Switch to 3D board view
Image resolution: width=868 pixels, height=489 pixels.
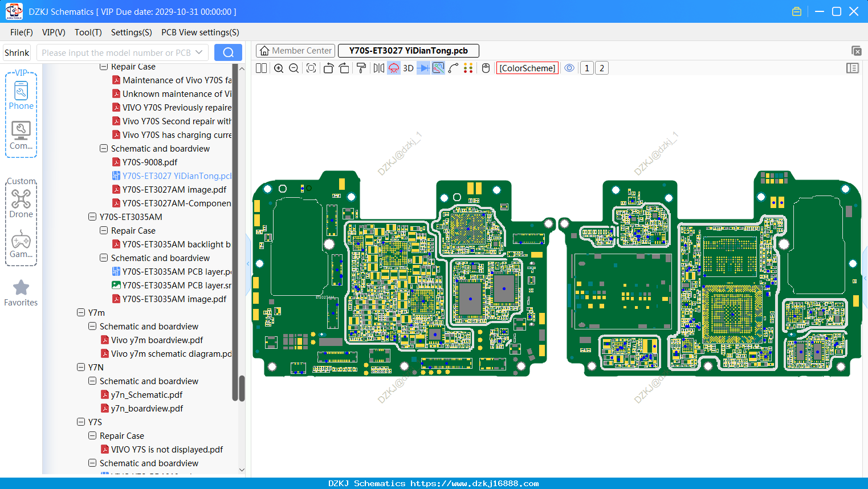point(408,68)
